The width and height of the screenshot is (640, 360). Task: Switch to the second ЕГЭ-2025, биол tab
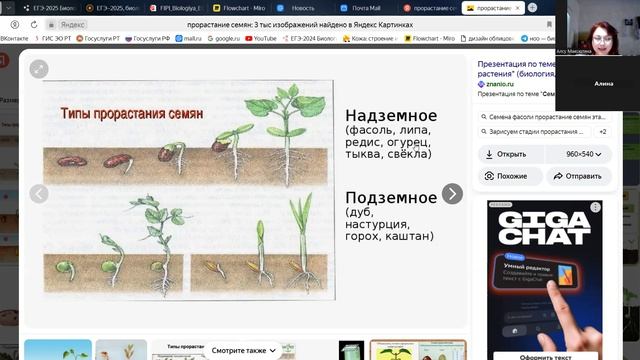point(113,8)
